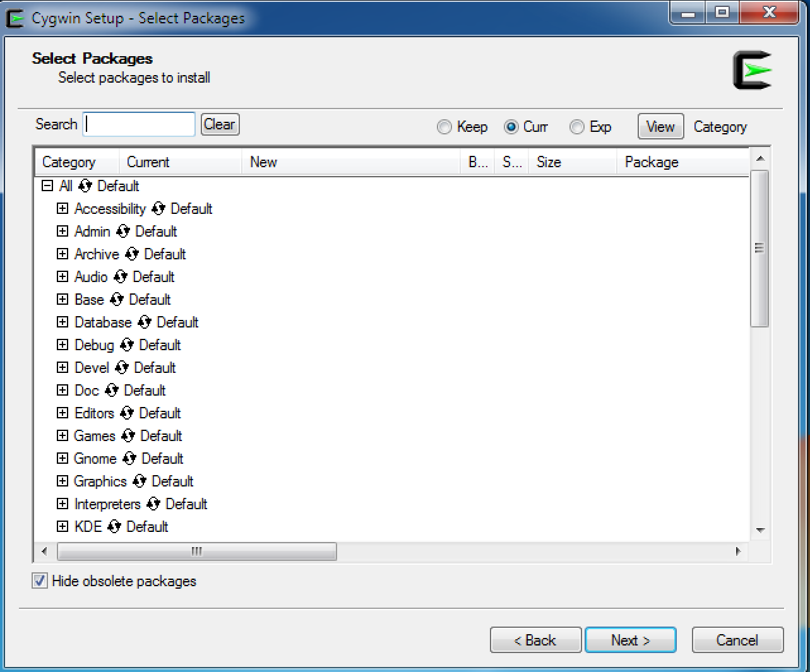Image resolution: width=810 pixels, height=672 pixels.
Task: Click the New column header
Action: pyautogui.click(x=351, y=162)
